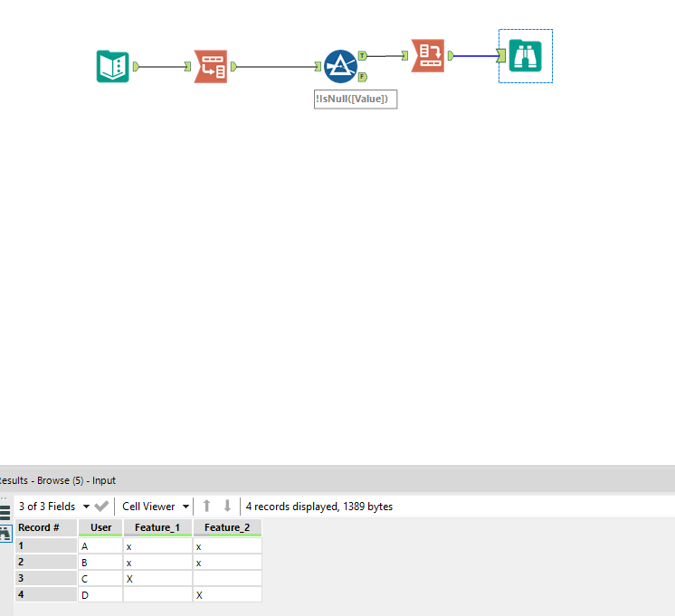Select the Cross Tab tool node
The width and height of the screenshot is (675, 616).
point(428,55)
